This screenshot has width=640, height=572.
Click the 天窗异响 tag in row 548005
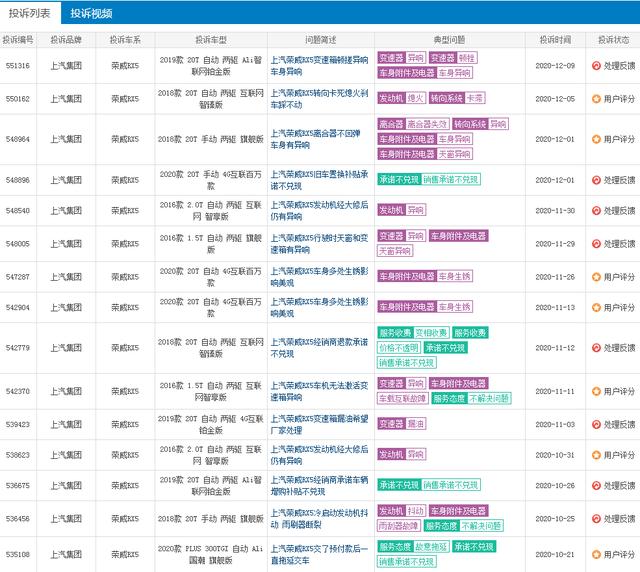pos(395,251)
